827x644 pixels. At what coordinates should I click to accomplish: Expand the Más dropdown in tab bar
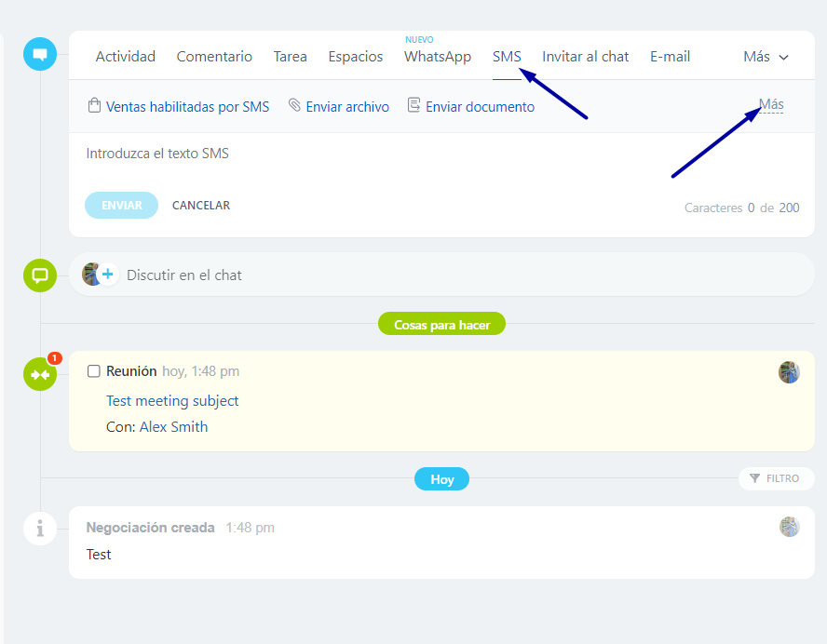pos(766,57)
